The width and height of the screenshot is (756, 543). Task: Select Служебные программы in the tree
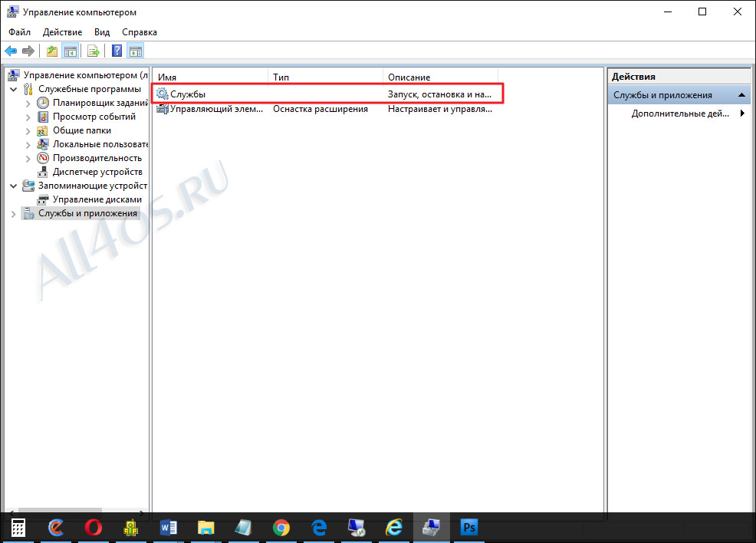(90, 89)
